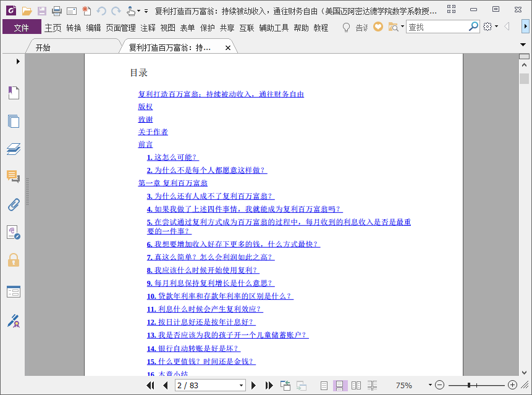Click the lightbulb tell-me icon

coord(346,27)
